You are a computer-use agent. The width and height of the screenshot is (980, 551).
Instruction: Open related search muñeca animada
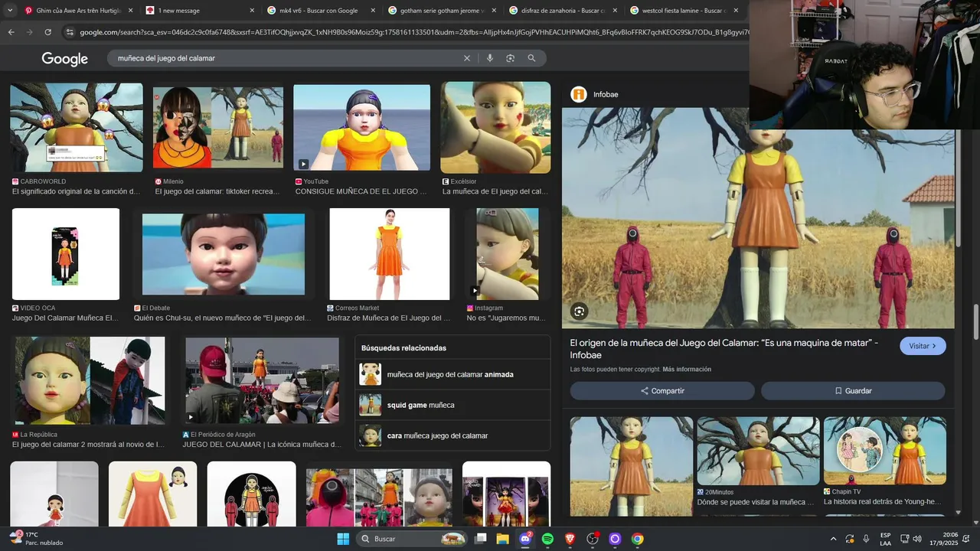452,374
